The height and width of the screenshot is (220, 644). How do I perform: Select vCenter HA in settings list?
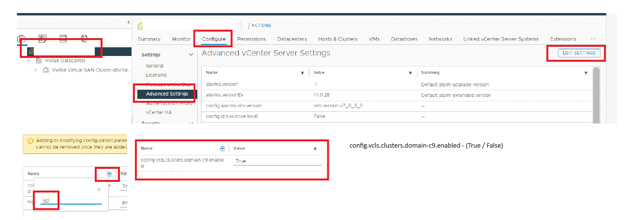click(x=159, y=112)
